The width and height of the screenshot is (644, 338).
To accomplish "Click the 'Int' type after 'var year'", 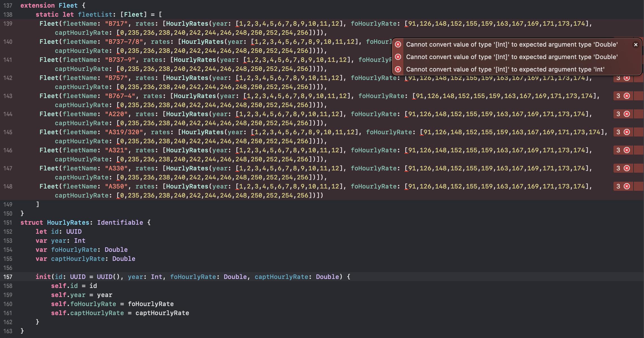I will point(80,240).
